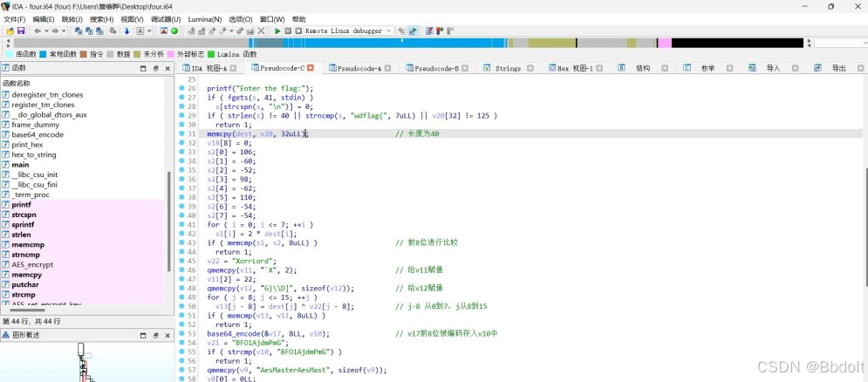868x382 pixels.
Task: Click the 常规函数 blue legend swatch
Action: [x=43, y=54]
